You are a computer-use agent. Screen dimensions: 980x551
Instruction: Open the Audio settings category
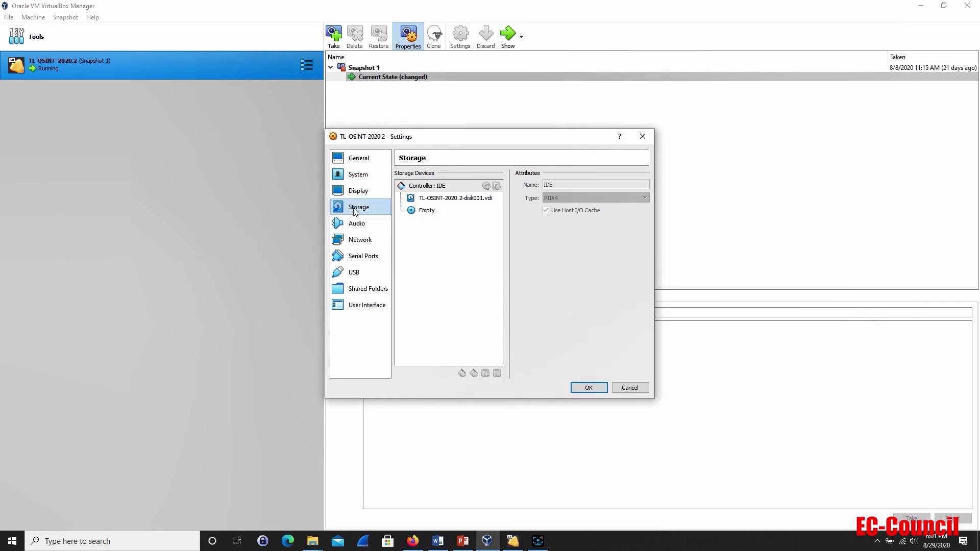[x=360, y=223]
